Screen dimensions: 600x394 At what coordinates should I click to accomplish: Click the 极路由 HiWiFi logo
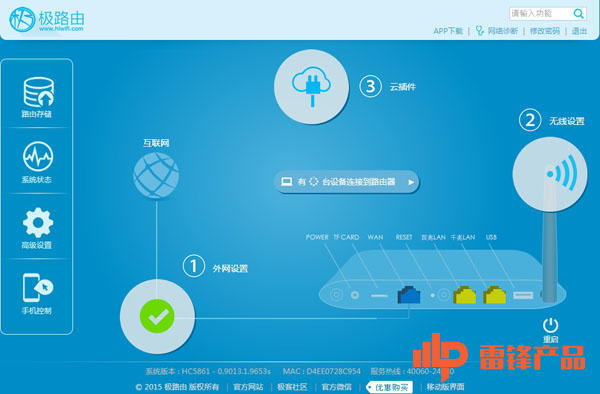[x=47, y=19]
